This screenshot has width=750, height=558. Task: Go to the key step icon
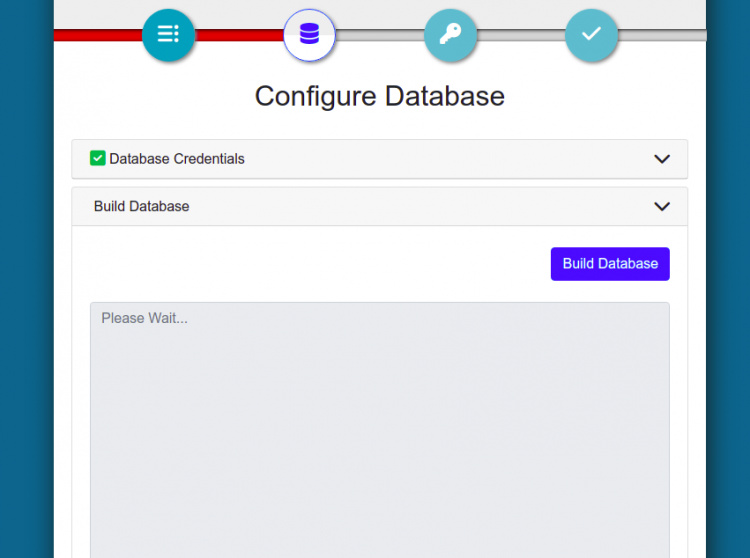coord(450,35)
